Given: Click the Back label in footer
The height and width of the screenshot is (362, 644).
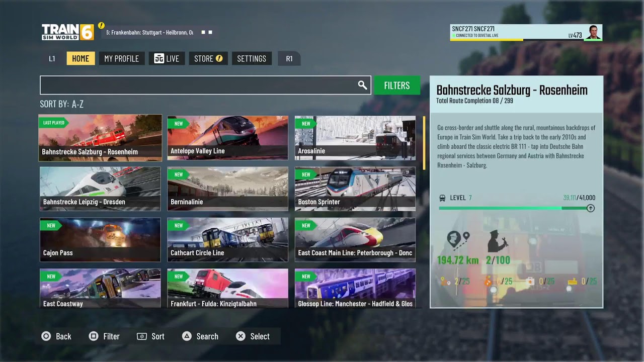Looking at the screenshot, I should (63, 336).
